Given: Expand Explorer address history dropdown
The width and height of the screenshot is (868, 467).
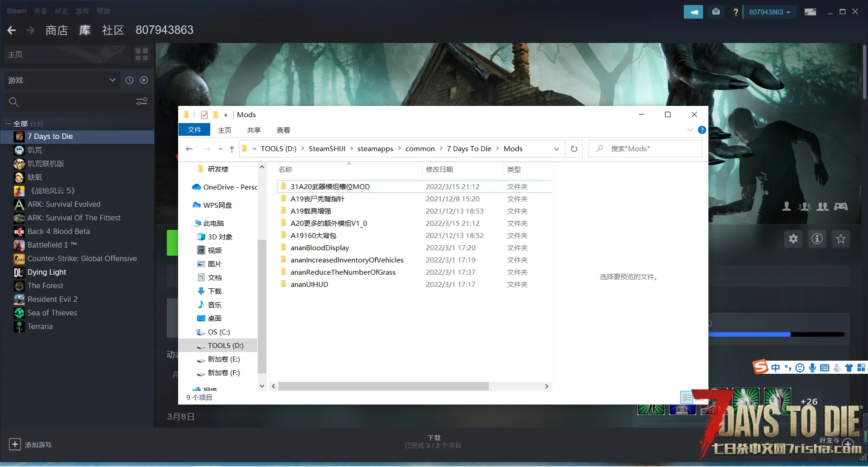Looking at the screenshot, I should pos(557,149).
